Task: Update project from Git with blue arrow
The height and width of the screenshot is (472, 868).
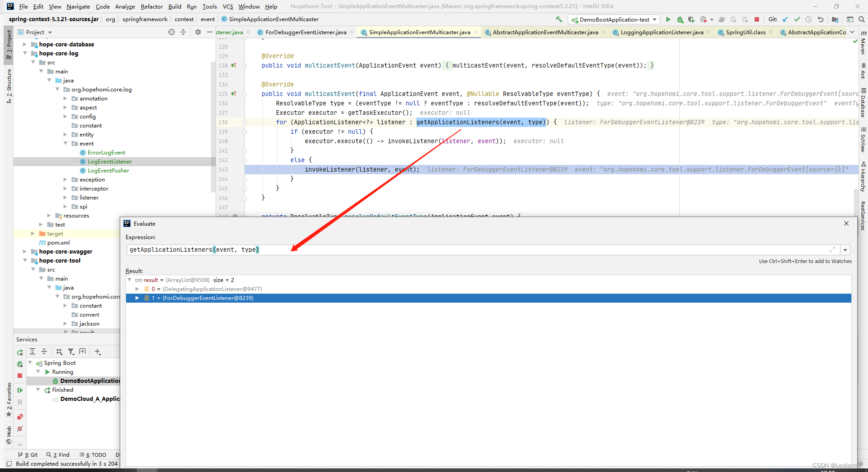Action: (785, 19)
